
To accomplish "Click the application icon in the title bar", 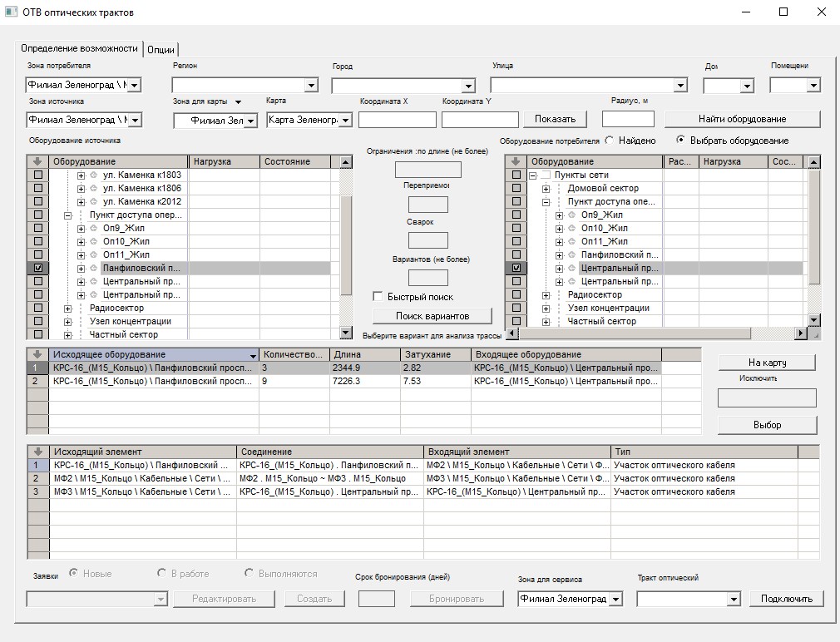I will [12, 12].
